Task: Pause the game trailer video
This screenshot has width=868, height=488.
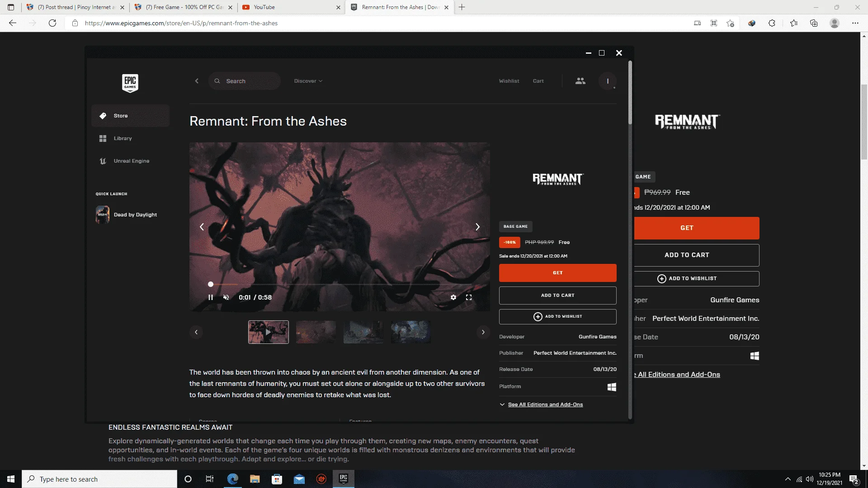Action: click(211, 297)
